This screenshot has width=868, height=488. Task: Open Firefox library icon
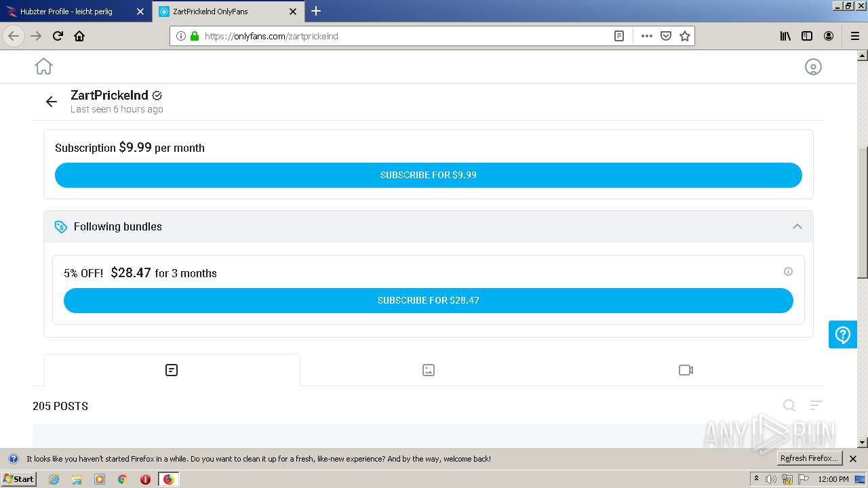coord(785,36)
